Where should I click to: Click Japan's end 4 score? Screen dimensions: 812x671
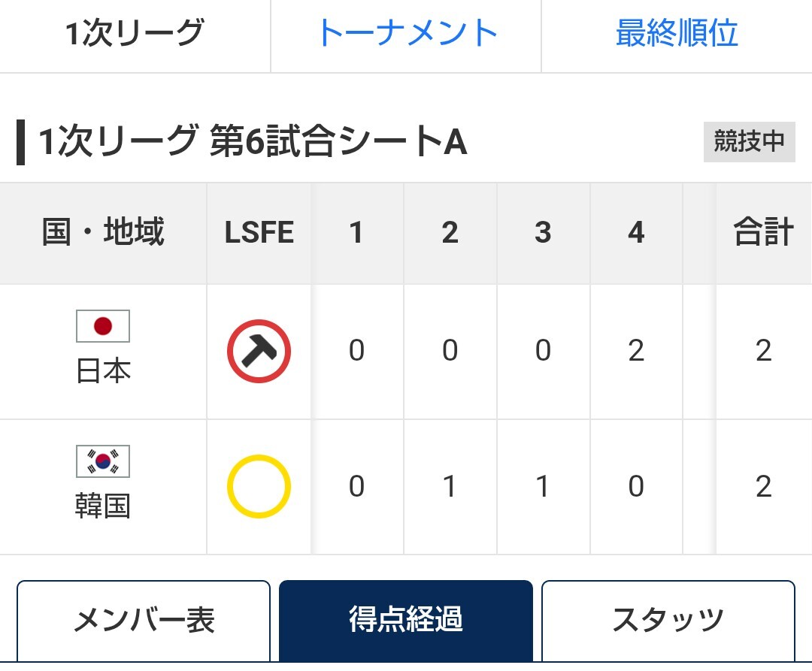click(636, 351)
